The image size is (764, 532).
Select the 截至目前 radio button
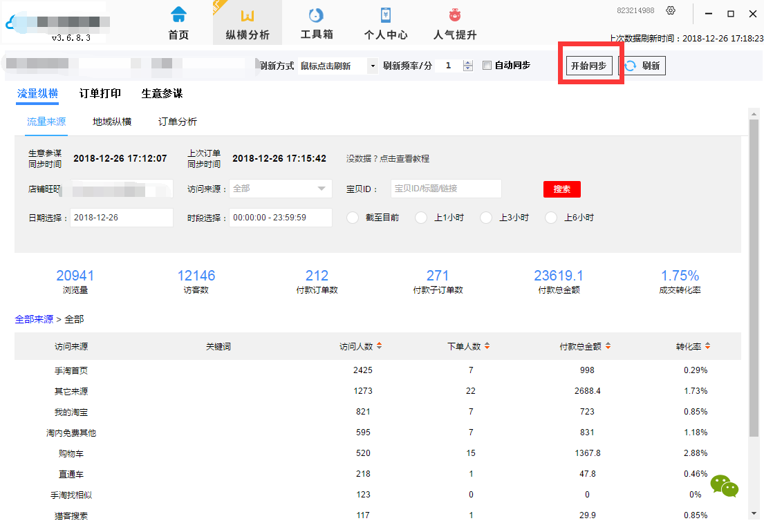[353, 218]
